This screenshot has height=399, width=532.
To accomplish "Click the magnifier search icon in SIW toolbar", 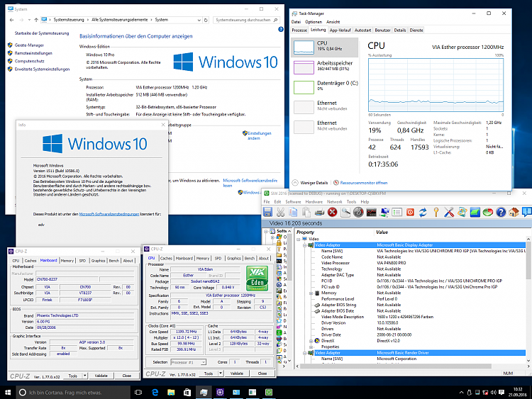I will pyautogui.click(x=345, y=213).
